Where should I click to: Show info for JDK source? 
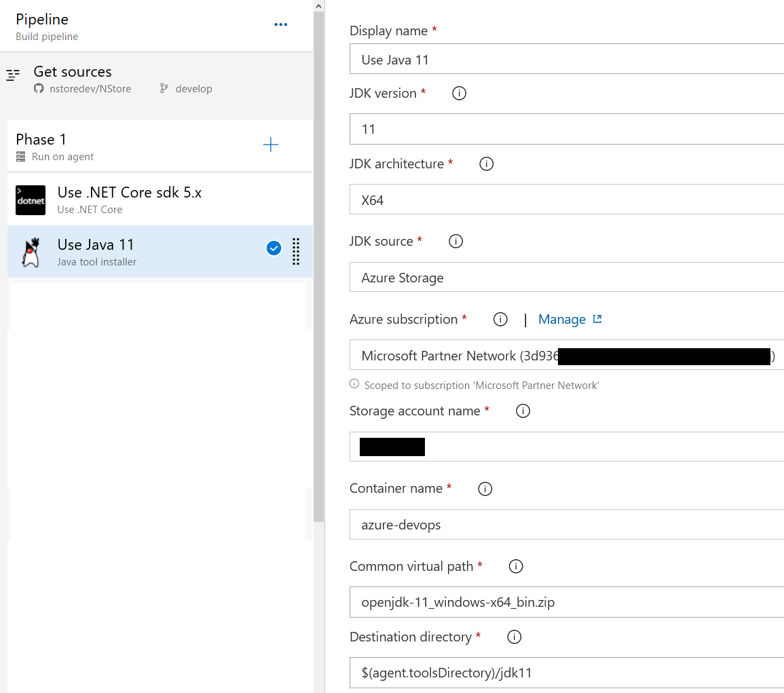click(455, 241)
